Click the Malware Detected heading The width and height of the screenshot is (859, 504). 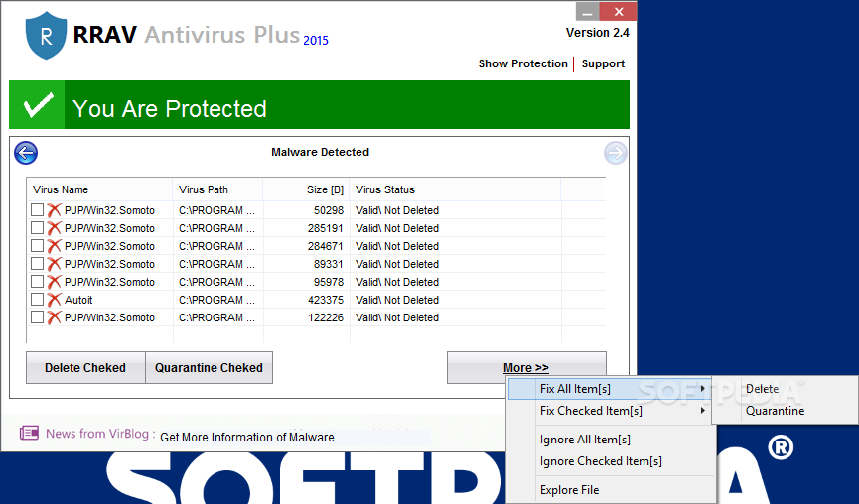pos(320,152)
